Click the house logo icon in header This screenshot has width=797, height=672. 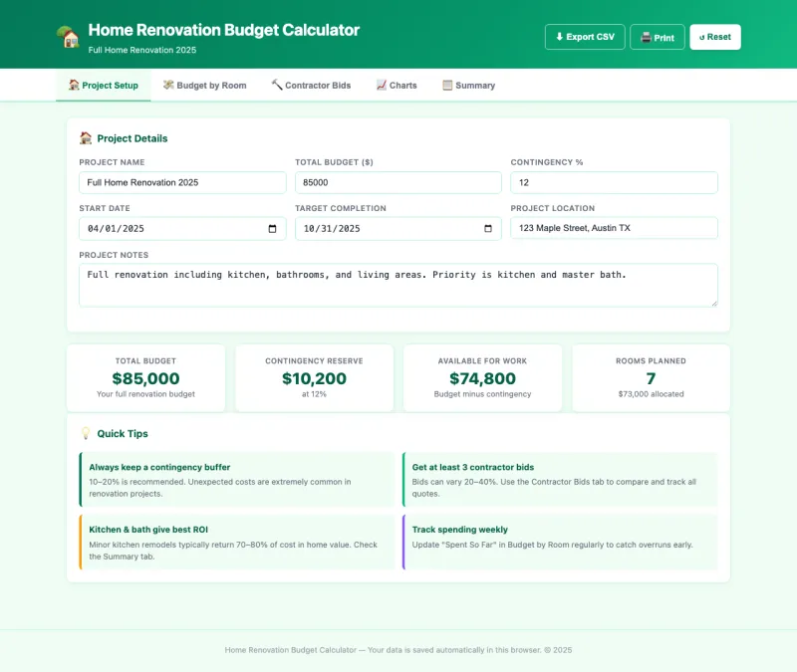click(x=68, y=37)
